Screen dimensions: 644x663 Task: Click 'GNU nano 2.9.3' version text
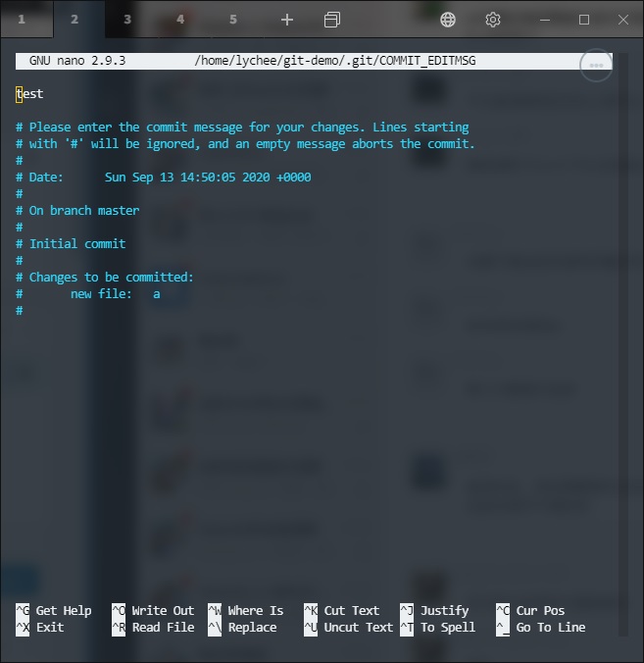[77, 61]
